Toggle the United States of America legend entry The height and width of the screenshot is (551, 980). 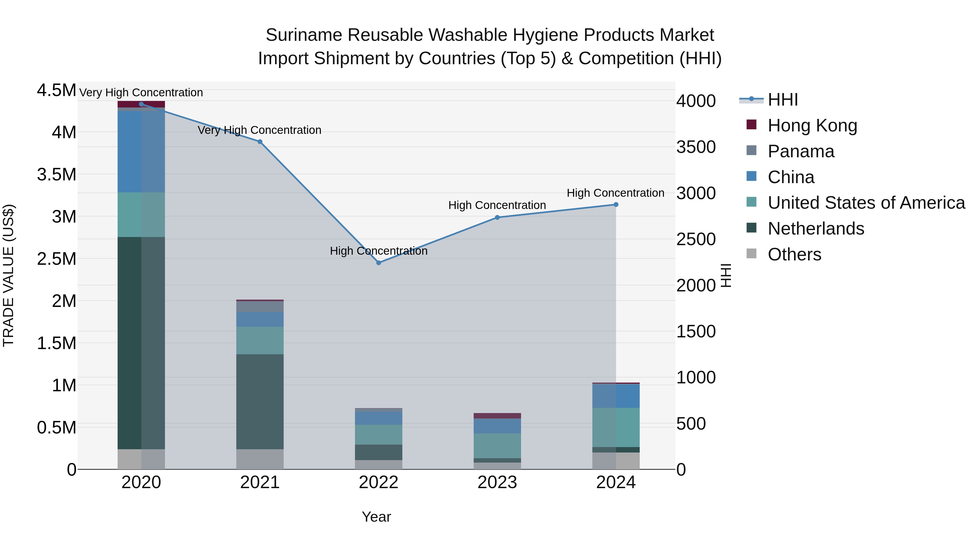click(855, 202)
